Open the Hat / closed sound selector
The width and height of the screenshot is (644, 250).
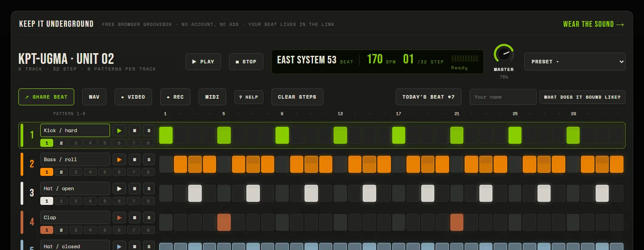pos(75,245)
